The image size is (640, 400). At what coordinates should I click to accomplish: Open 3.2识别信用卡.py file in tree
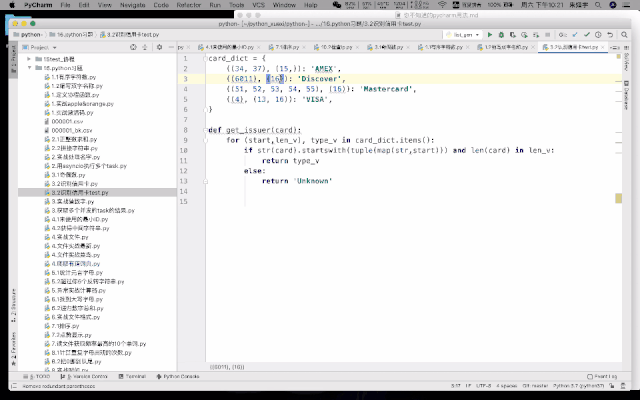(71, 184)
